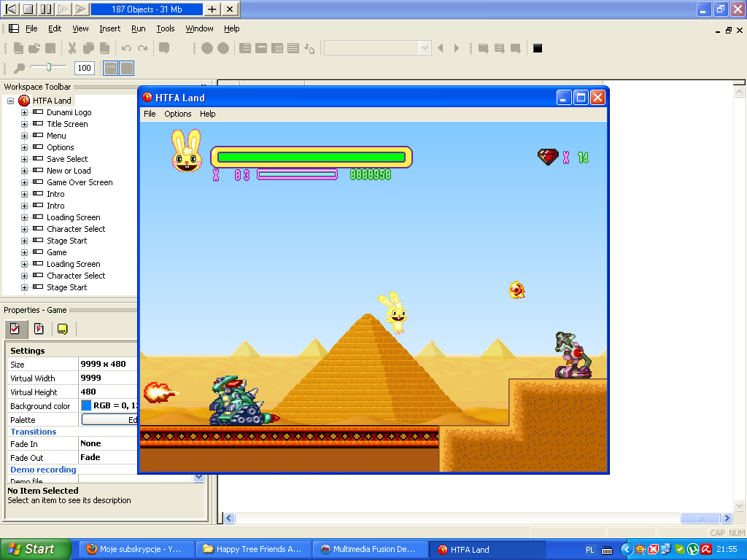747x560 pixels.
Task: Click the zoom percentage field showing 100
Action: click(x=85, y=68)
